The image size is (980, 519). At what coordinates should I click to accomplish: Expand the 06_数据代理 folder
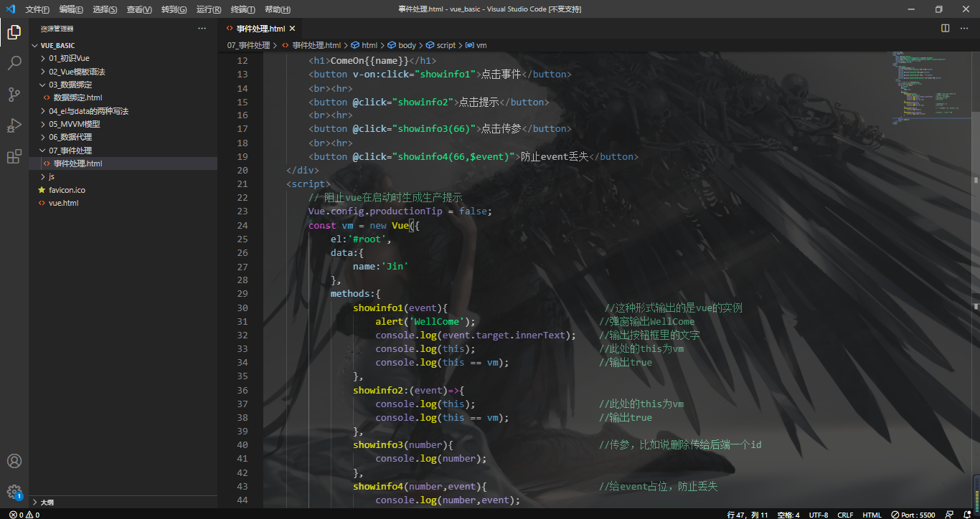pyautogui.click(x=123, y=137)
